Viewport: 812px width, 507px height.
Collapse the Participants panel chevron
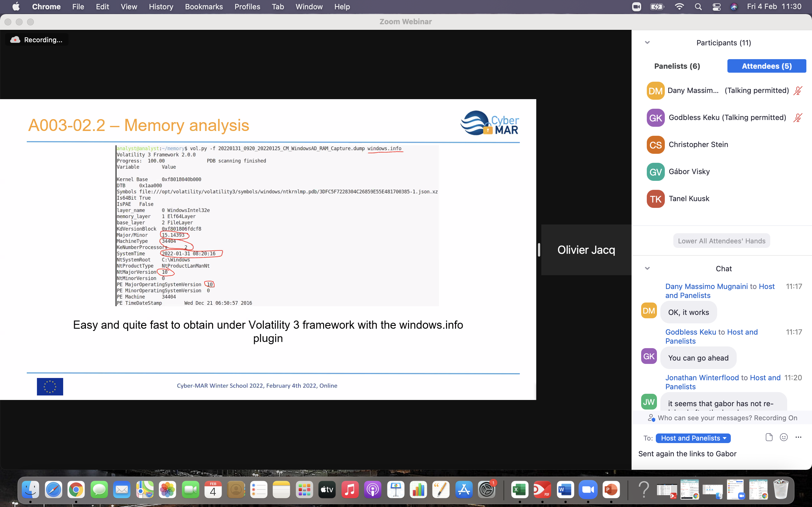pyautogui.click(x=647, y=43)
